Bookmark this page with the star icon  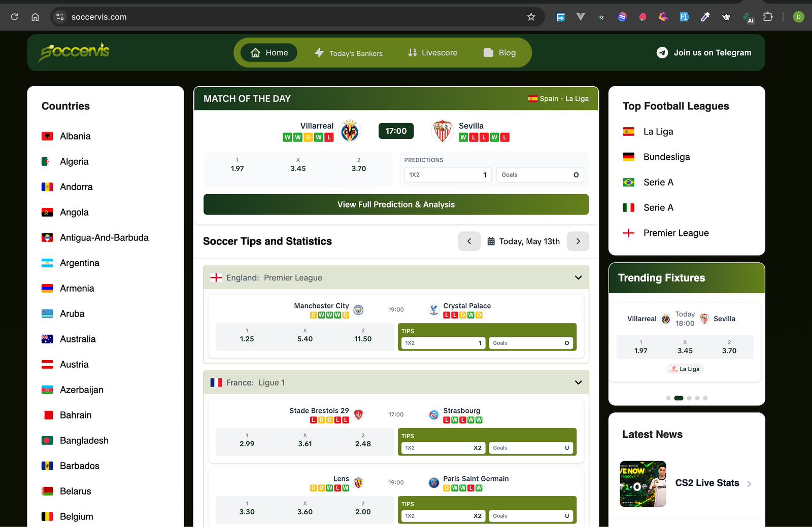click(531, 17)
